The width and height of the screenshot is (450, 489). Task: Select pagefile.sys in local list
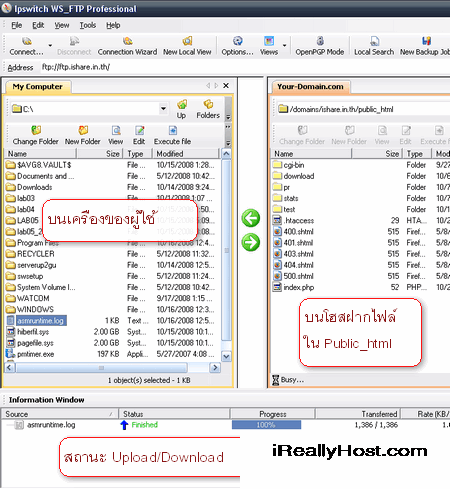(35, 343)
